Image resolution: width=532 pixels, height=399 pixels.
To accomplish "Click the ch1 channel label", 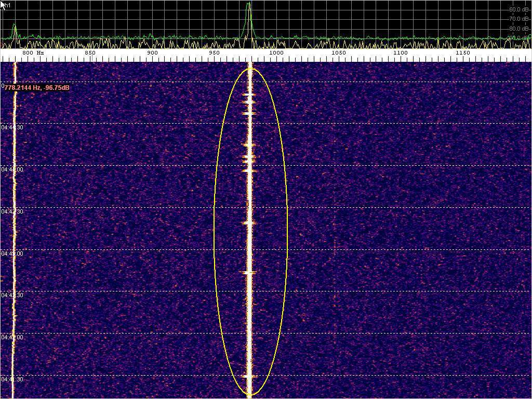I will click(x=7, y=5).
